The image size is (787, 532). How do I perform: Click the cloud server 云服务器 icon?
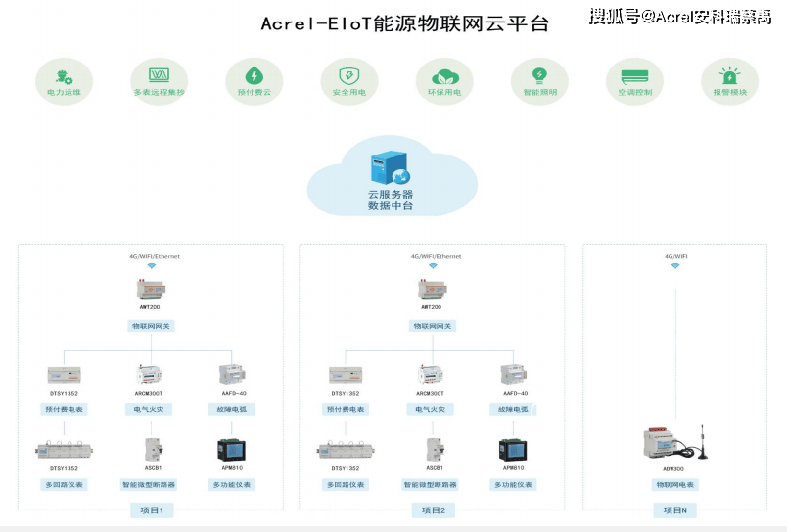391,168
